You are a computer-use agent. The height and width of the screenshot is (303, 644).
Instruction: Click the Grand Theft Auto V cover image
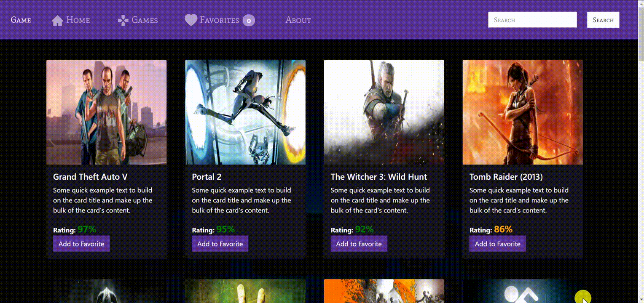tap(106, 112)
